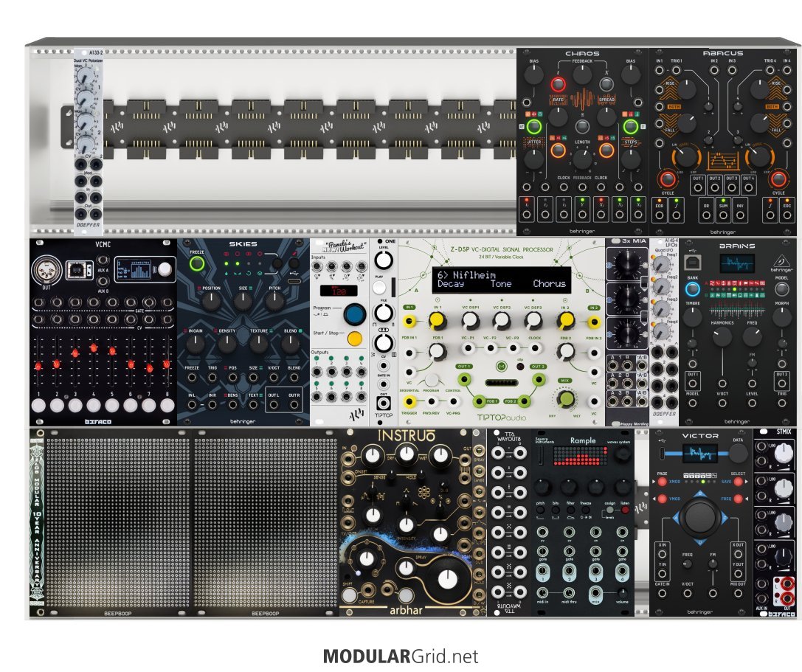Click the SUM output jack on Abacus
This screenshot has height=672, width=802.
(723, 215)
